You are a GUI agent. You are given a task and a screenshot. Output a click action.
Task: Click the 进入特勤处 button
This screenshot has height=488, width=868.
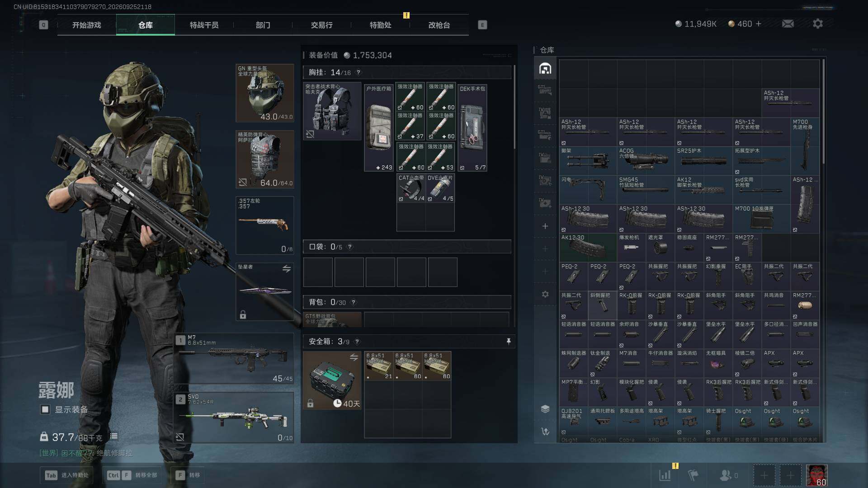click(67, 475)
